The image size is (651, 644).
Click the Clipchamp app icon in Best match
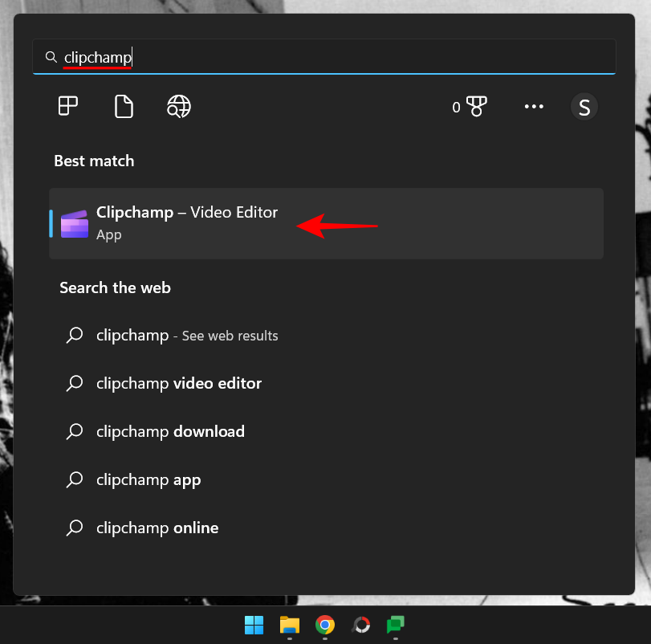75,223
